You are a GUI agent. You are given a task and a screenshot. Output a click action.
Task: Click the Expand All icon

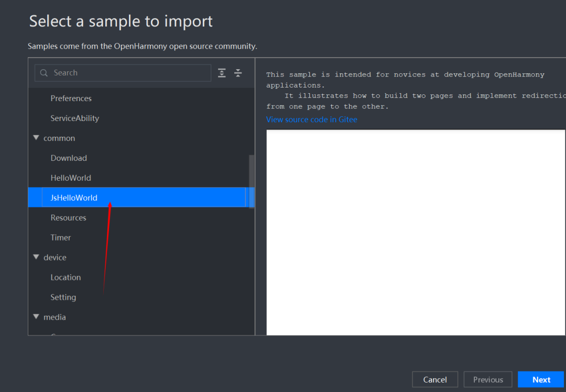click(222, 73)
